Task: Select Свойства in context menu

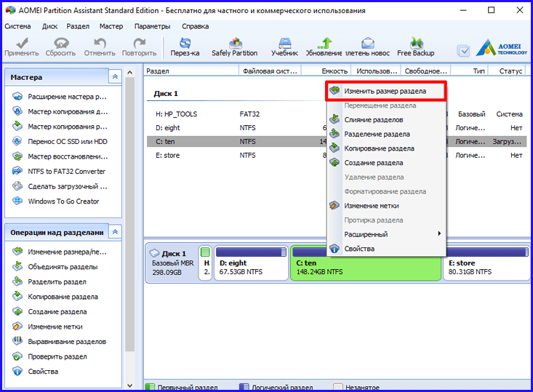Action: (386, 249)
